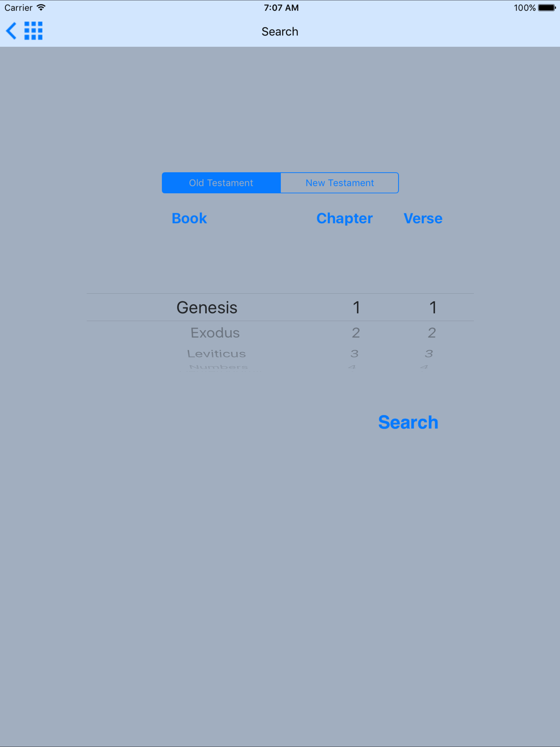Tap the Book column header
Image resolution: width=560 pixels, height=747 pixels.
[x=189, y=218]
